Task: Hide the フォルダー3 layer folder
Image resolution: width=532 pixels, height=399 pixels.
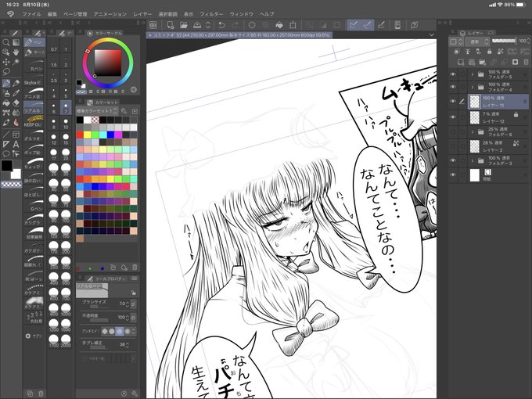Action: (452, 160)
